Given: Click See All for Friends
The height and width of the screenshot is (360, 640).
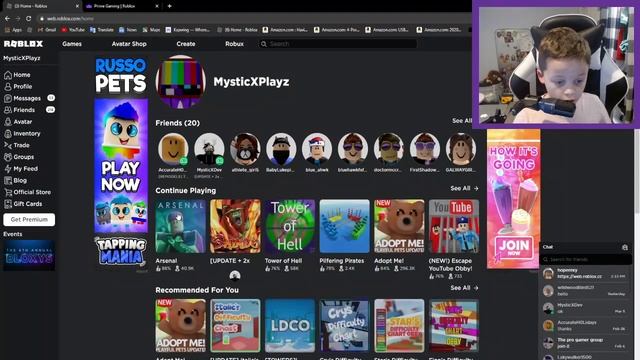Looking at the screenshot, I should point(462,121).
